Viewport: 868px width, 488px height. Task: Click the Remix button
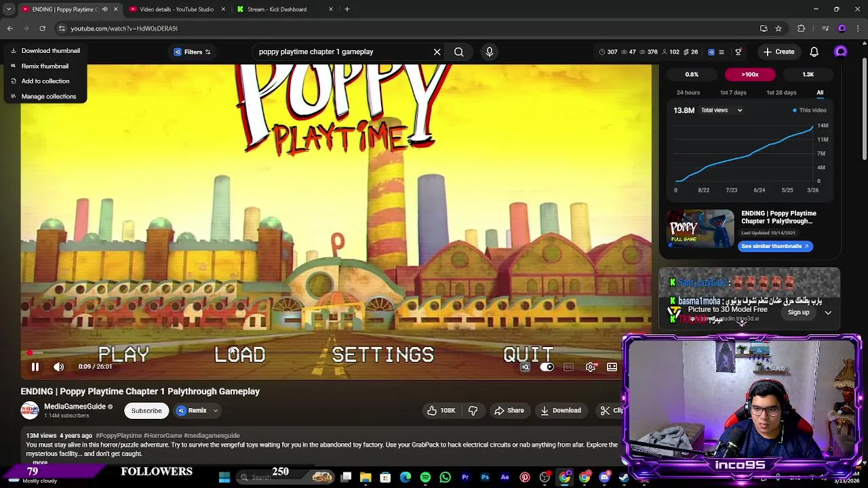pos(192,410)
